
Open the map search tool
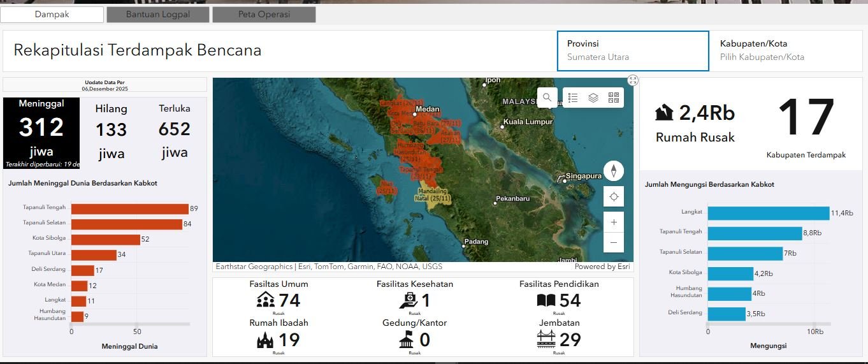(547, 98)
